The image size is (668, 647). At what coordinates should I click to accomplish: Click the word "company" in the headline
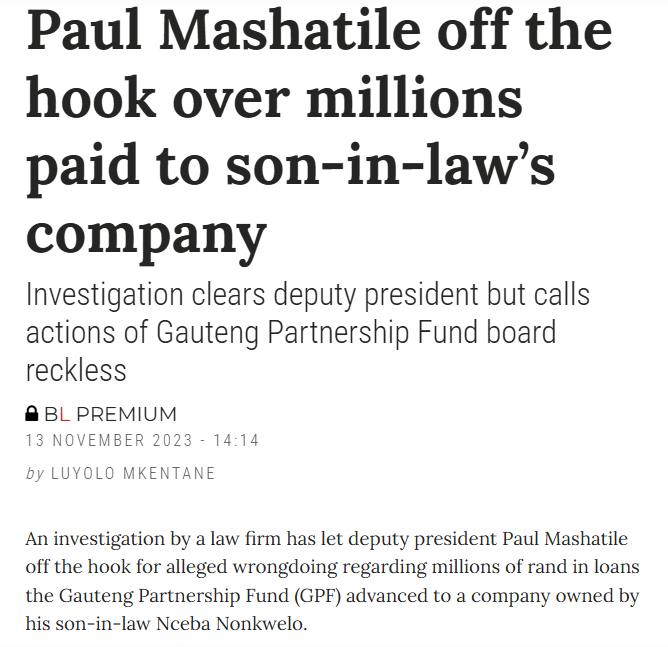click(147, 237)
